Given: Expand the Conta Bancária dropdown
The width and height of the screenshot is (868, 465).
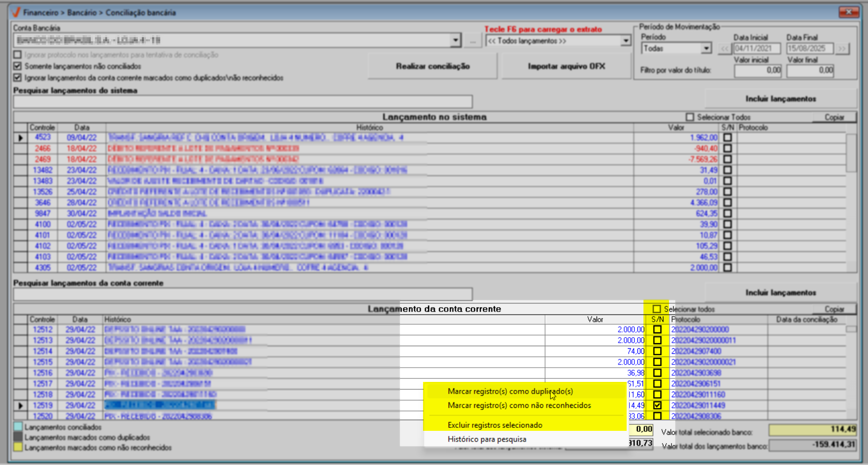Looking at the screenshot, I should (x=455, y=40).
